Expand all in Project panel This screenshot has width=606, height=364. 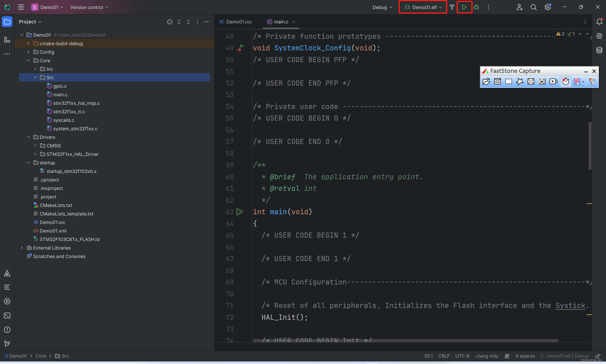pos(179,22)
